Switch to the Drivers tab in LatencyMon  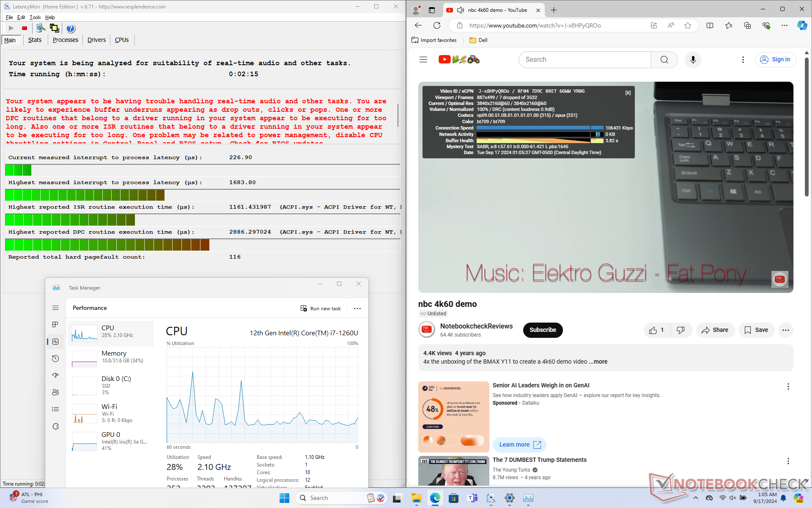click(x=96, y=40)
